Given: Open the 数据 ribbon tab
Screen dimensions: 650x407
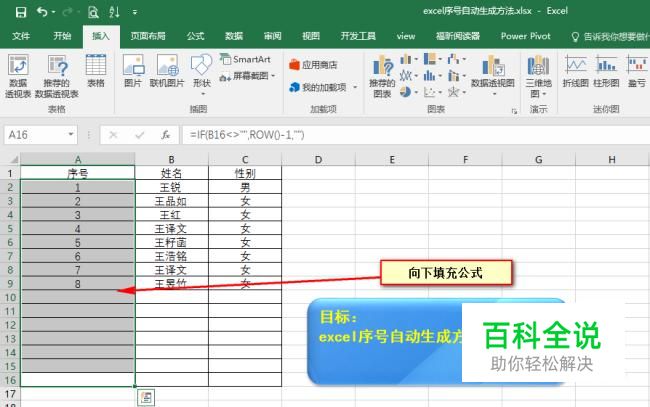Looking at the screenshot, I should tap(234, 36).
